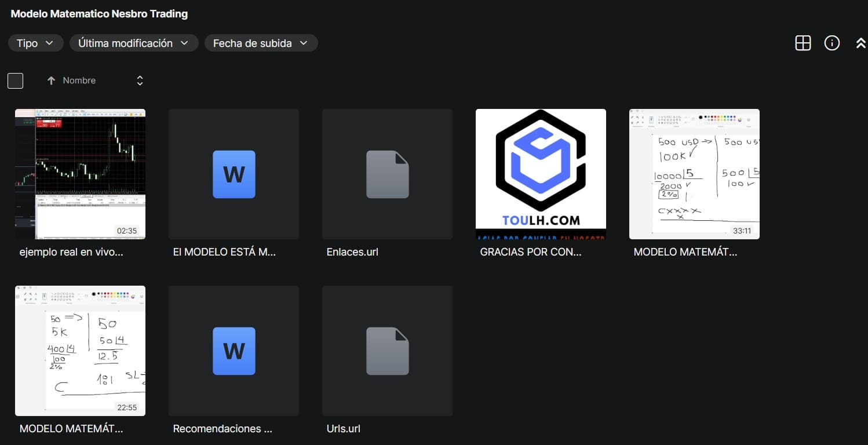The width and height of the screenshot is (868, 445).
Task: Click the GRACIAS POR CON... file name
Action: [530, 252]
